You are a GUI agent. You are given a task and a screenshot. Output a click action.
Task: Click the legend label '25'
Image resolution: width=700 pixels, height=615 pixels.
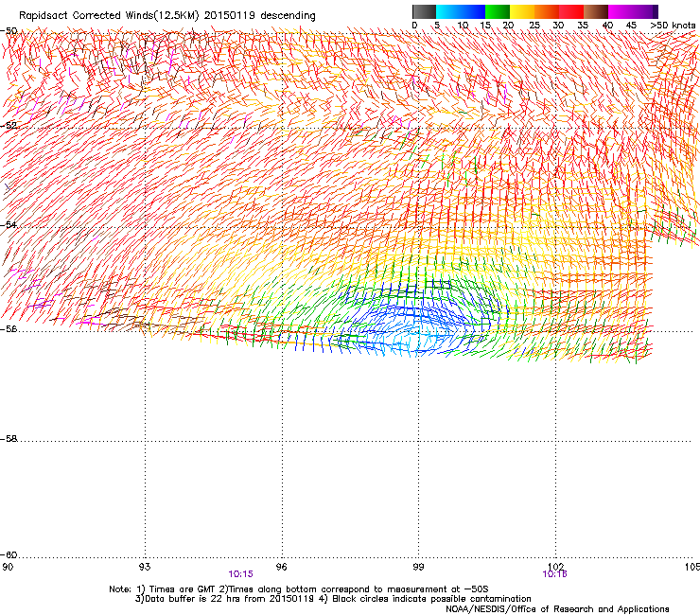coord(534,26)
